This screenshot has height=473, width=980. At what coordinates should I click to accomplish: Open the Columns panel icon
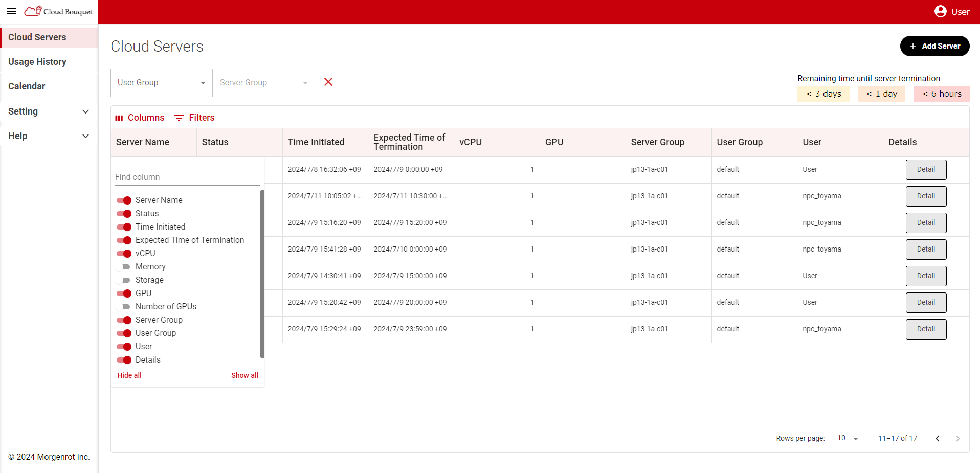[119, 118]
